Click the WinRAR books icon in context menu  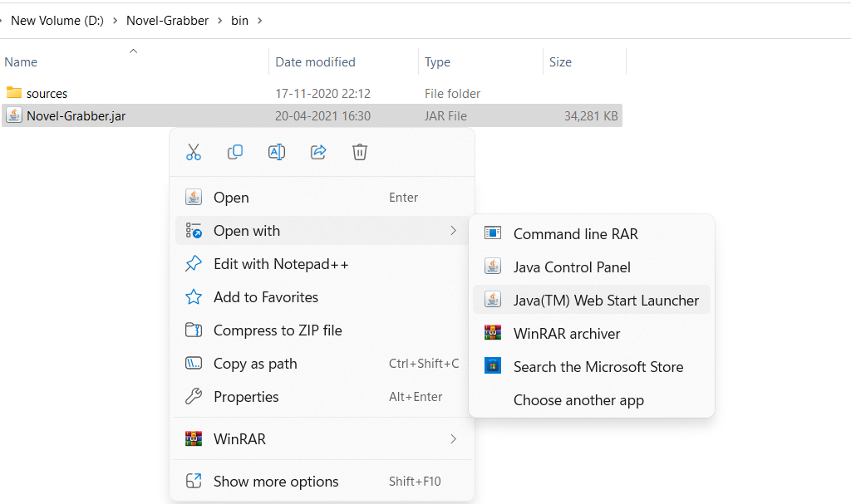(194, 438)
